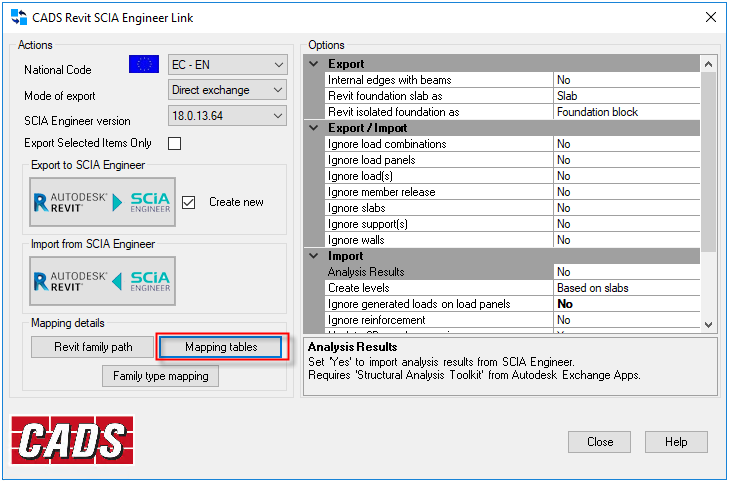Uncheck the Create new checkbox
This screenshot has width=730, height=483.
click(x=189, y=203)
